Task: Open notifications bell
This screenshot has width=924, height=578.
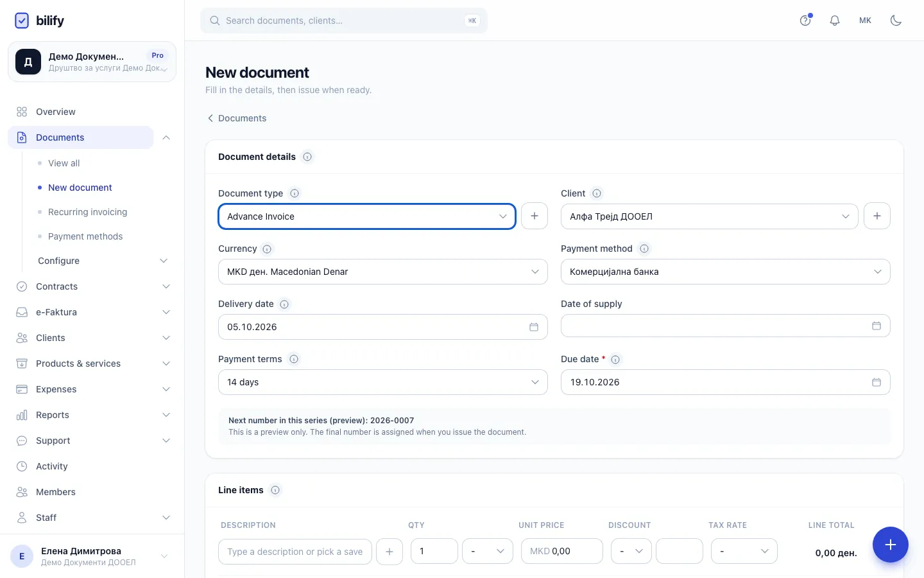Action: pyautogui.click(x=835, y=21)
